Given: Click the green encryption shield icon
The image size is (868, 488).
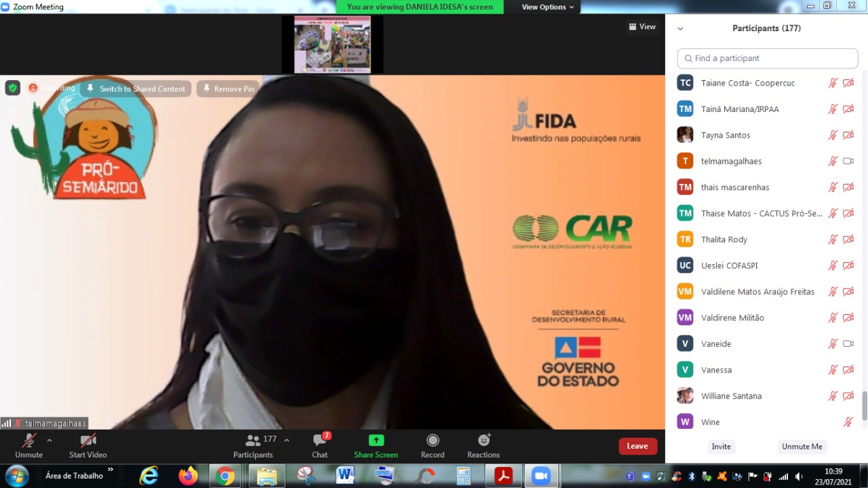Looking at the screenshot, I should click(x=13, y=88).
